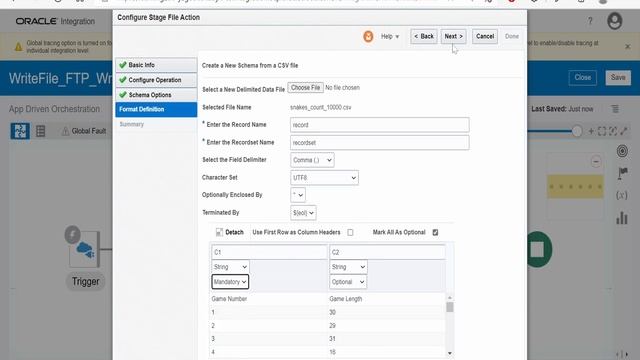
Task: Click the fit to screen icon
Action: [x=602, y=131]
